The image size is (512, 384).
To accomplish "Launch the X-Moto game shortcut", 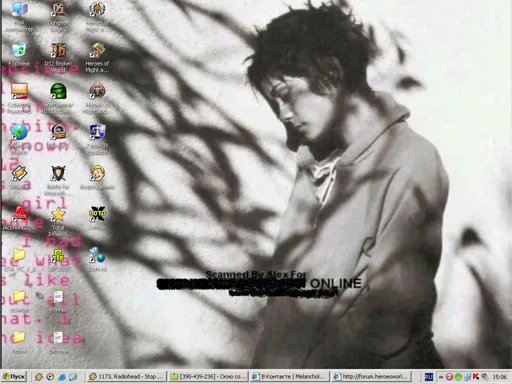I will [97, 214].
